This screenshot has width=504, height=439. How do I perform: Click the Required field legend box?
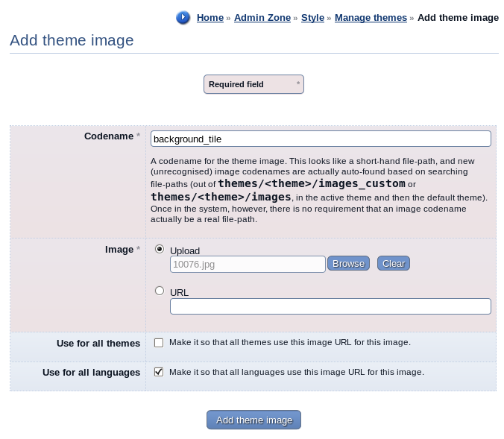tap(253, 84)
